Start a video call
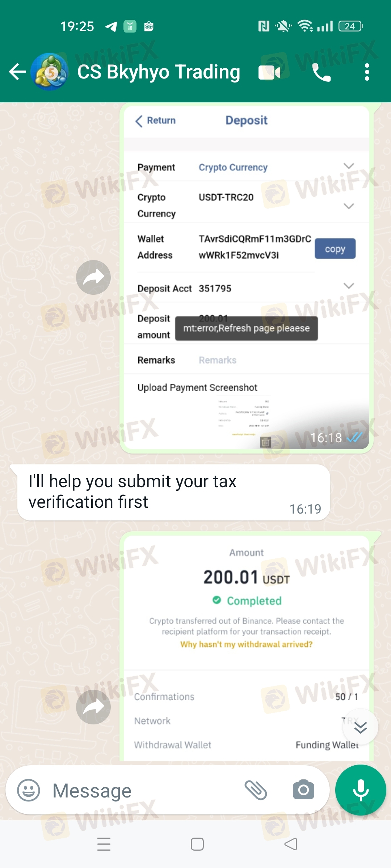This screenshot has width=391, height=868. [x=269, y=72]
